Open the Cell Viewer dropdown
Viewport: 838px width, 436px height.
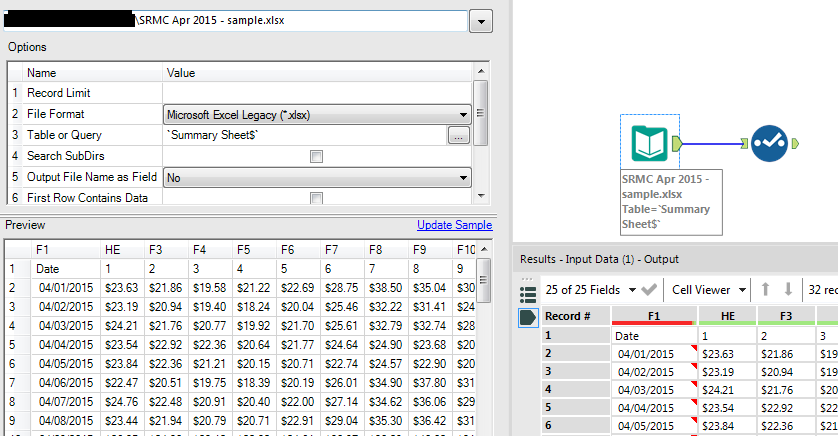[x=742, y=290]
